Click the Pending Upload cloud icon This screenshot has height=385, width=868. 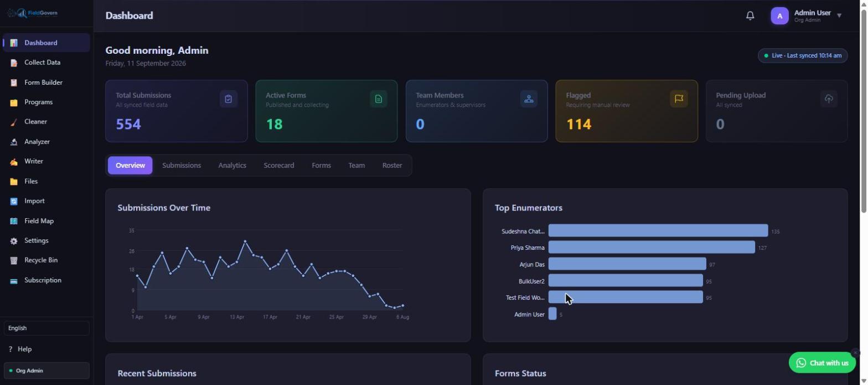click(x=829, y=99)
